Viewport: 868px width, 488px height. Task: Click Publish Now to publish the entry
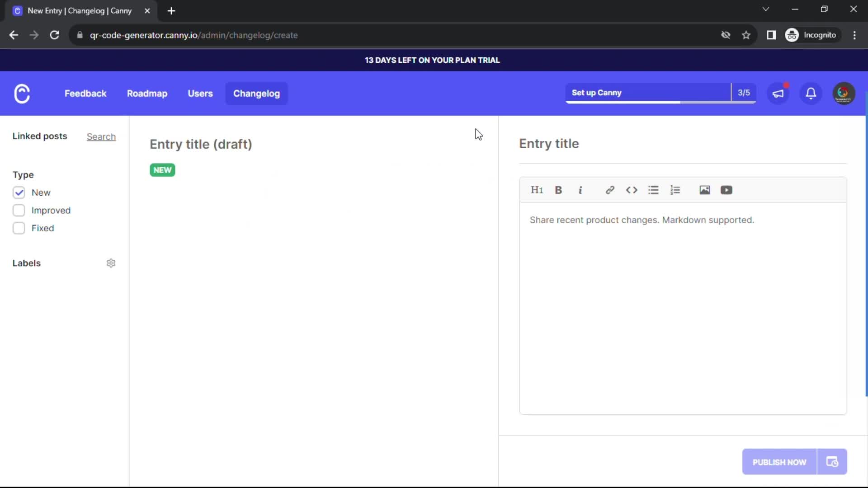click(779, 462)
